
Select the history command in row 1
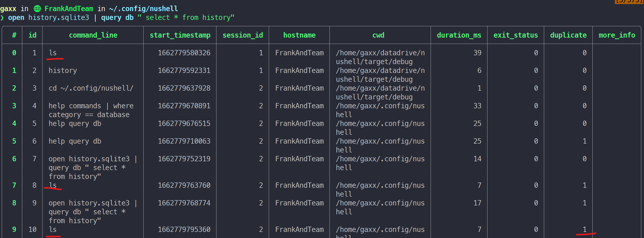[62, 70]
